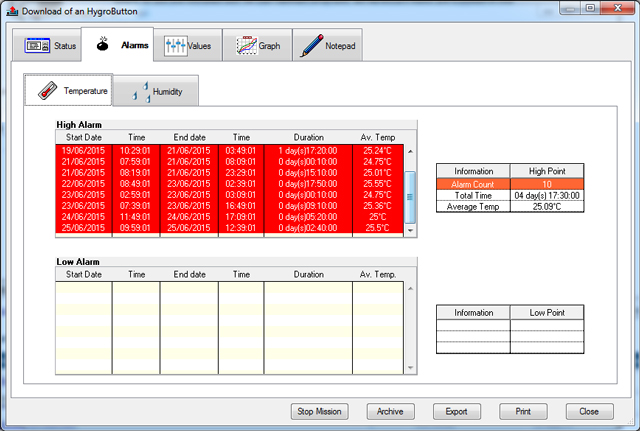Click the Graph tab chart icon
The image size is (640, 431).
[x=247, y=45]
